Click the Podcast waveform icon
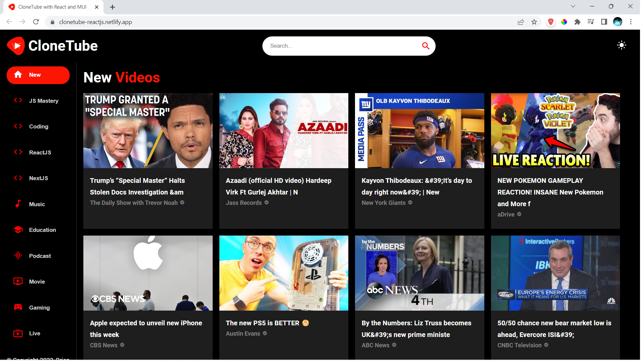The height and width of the screenshot is (363, 644). [18, 257]
